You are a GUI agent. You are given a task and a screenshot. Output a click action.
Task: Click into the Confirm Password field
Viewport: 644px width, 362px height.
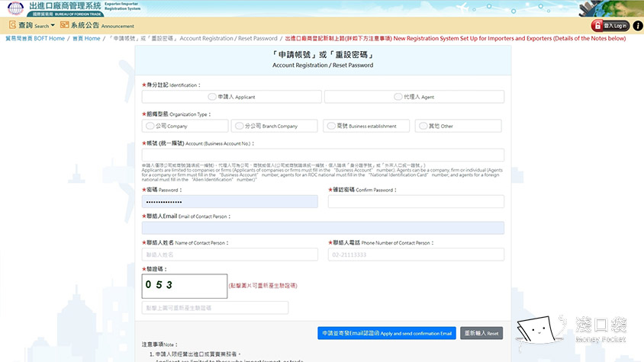pos(416,201)
